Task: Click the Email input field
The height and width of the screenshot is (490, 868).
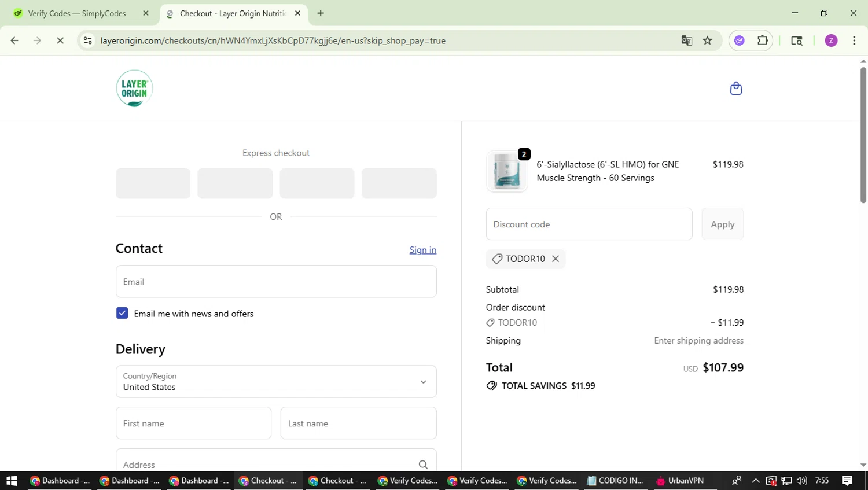Action: click(276, 282)
